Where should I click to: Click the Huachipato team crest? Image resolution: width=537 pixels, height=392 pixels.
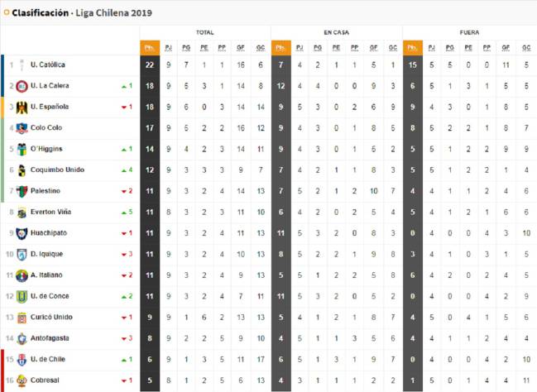[x=21, y=234]
